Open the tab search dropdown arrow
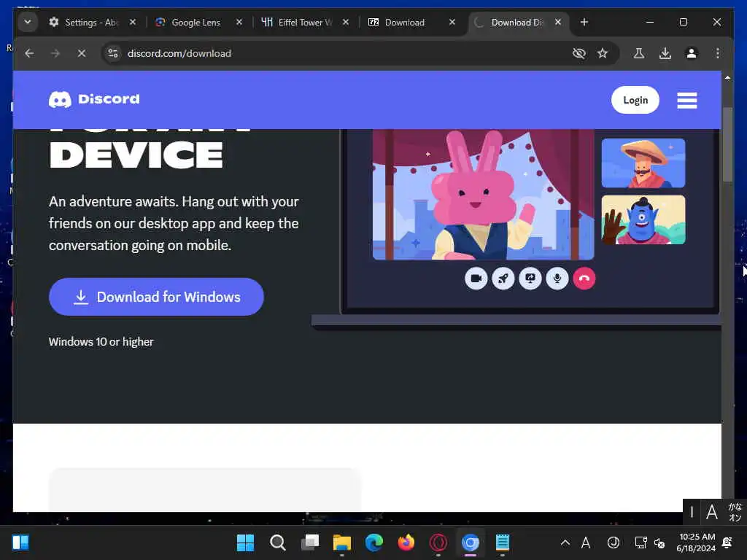 [x=28, y=22]
